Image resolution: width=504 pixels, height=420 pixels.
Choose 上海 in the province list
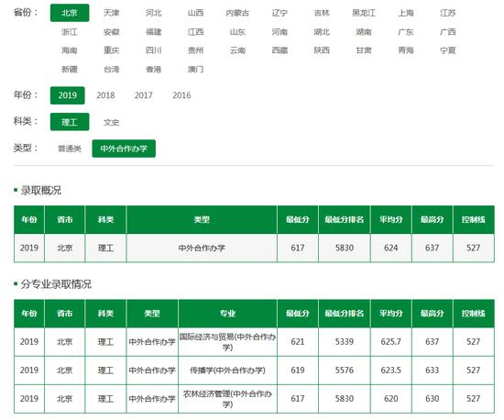406,13
